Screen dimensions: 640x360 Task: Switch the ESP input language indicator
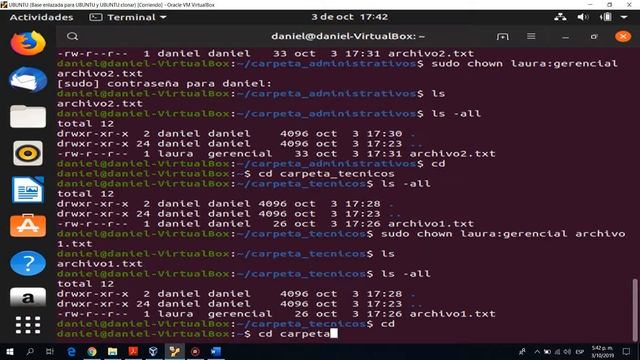tap(580, 352)
